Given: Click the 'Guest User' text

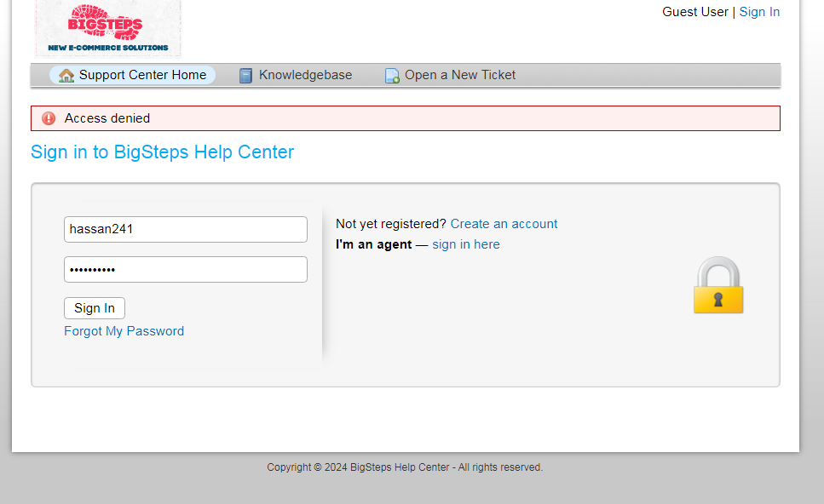Looking at the screenshot, I should pyautogui.click(x=694, y=12).
